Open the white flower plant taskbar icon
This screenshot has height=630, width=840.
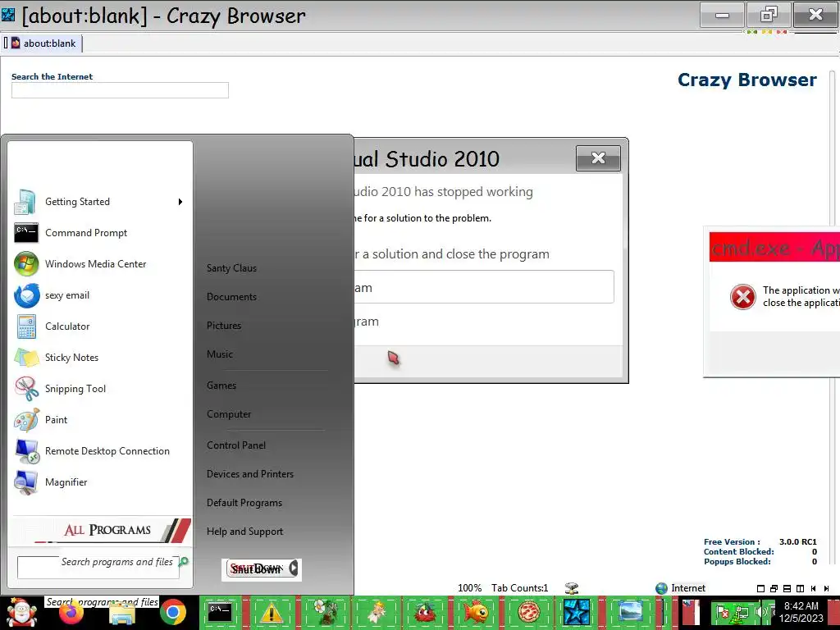click(x=324, y=612)
